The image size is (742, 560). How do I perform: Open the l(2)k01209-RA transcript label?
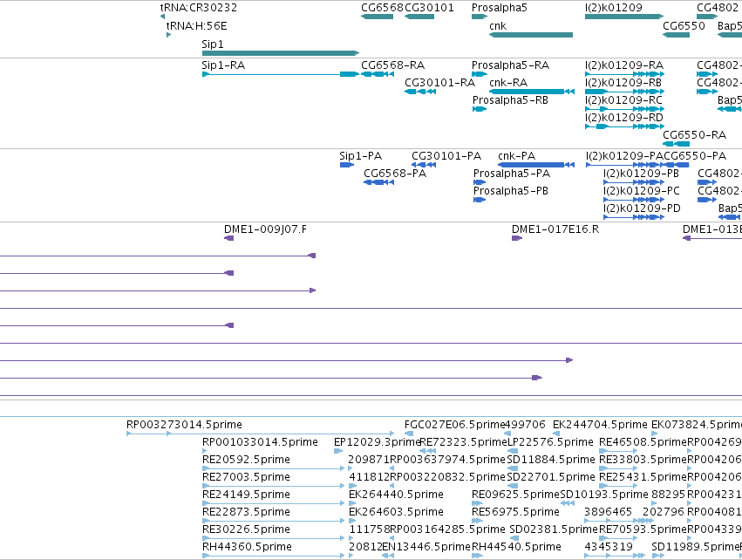click(624, 65)
